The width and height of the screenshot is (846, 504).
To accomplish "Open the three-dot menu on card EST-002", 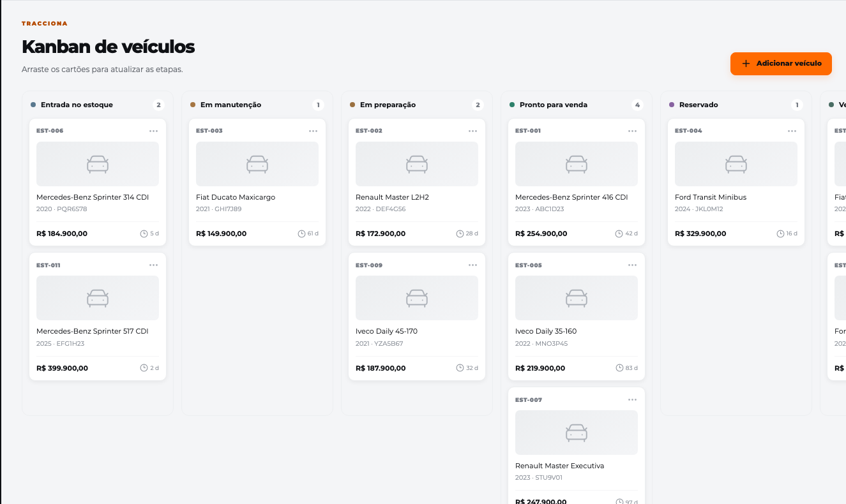I will click(x=472, y=131).
